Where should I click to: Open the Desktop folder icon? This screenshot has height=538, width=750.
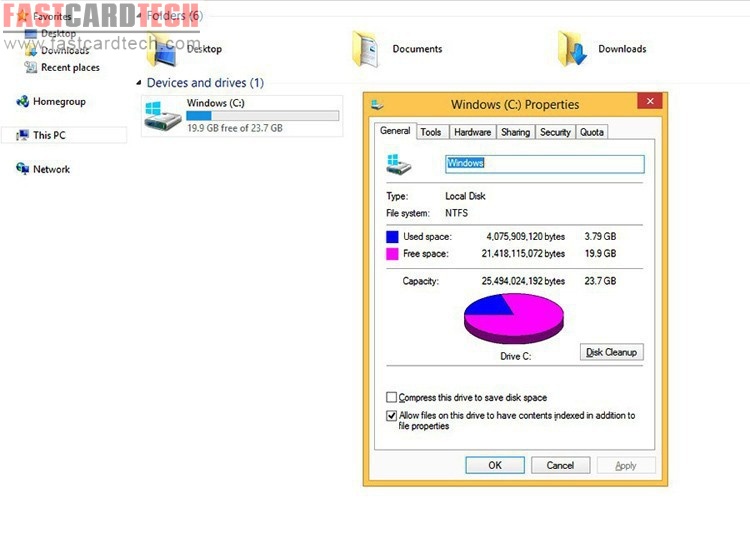(163, 50)
